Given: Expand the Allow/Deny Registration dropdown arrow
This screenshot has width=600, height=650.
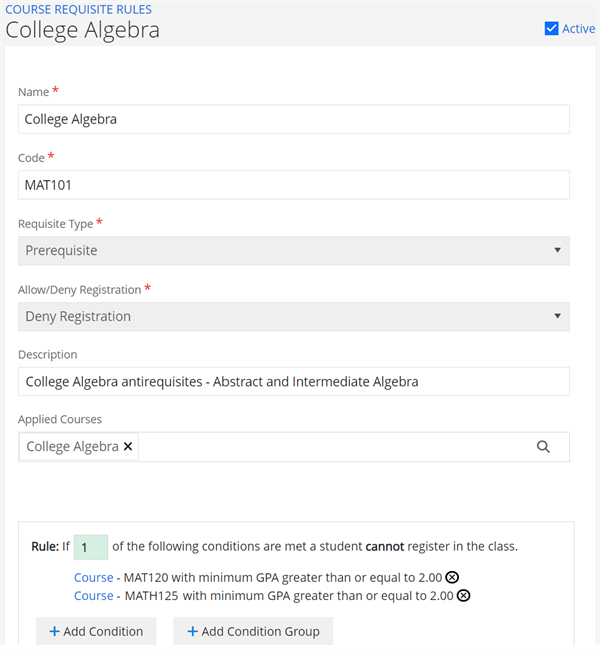Looking at the screenshot, I should [x=557, y=316].
